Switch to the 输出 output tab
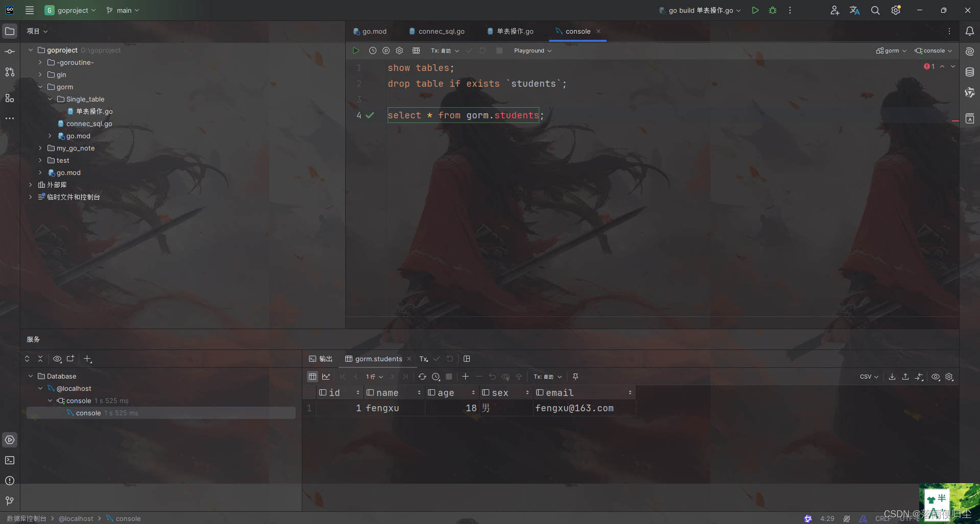The image size is (980, 524). click(321, 359)
